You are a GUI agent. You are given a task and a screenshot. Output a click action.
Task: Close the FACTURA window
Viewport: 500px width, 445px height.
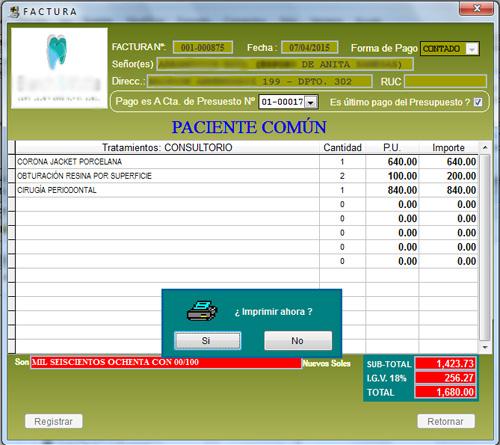point(477,8)
